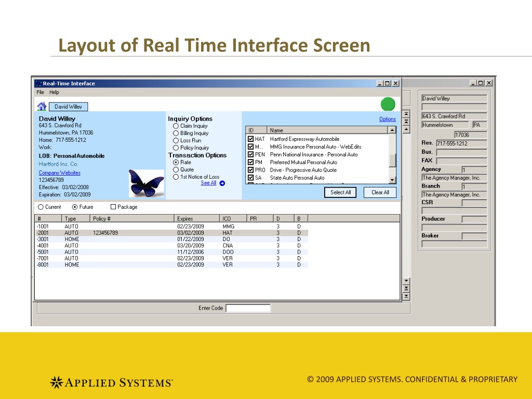Image resolution: width=532 pixels, height=399 pixels.
Task: Uncheck Penn National Insurance (PEN) checkbox
Action: (x=251, y=154)
